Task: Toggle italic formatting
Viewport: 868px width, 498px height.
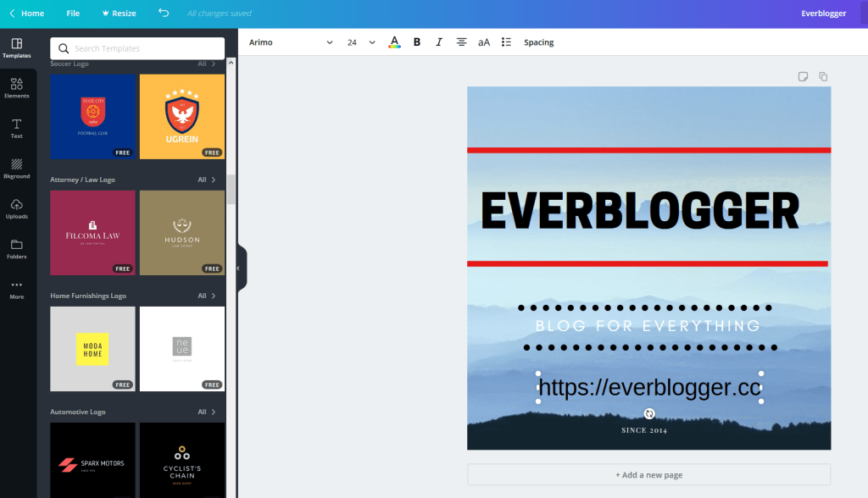Action: point(439,42)
